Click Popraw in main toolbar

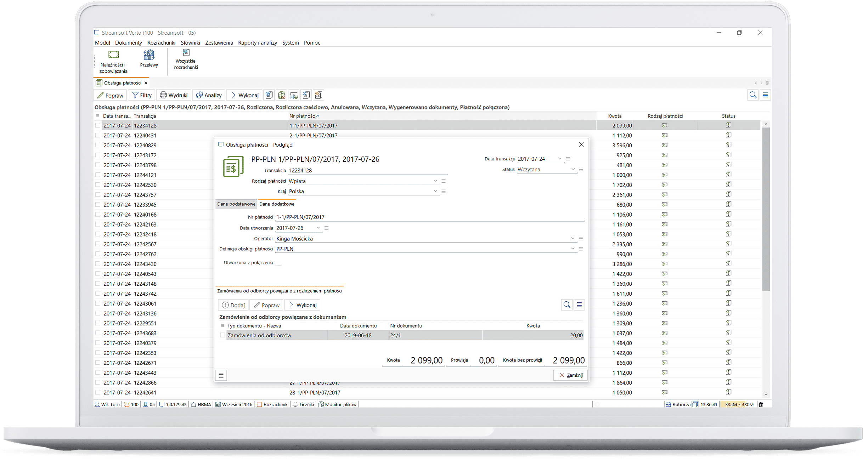[110, 95]
